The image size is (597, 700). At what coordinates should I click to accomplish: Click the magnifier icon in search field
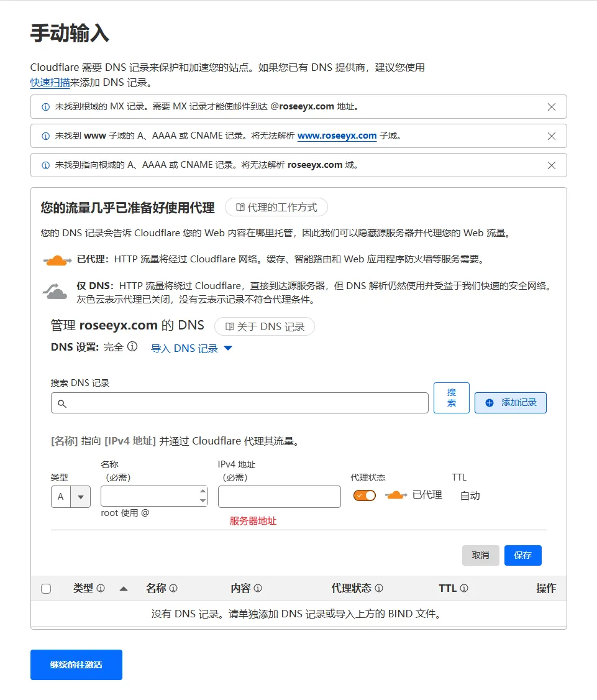(62, 403)
